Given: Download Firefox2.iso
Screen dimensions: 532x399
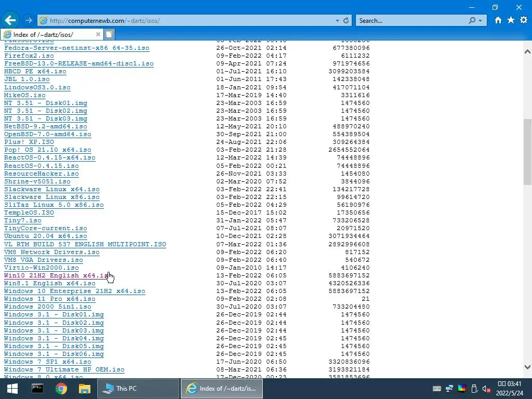Looking at the screenshot, I should pos(29,56).
